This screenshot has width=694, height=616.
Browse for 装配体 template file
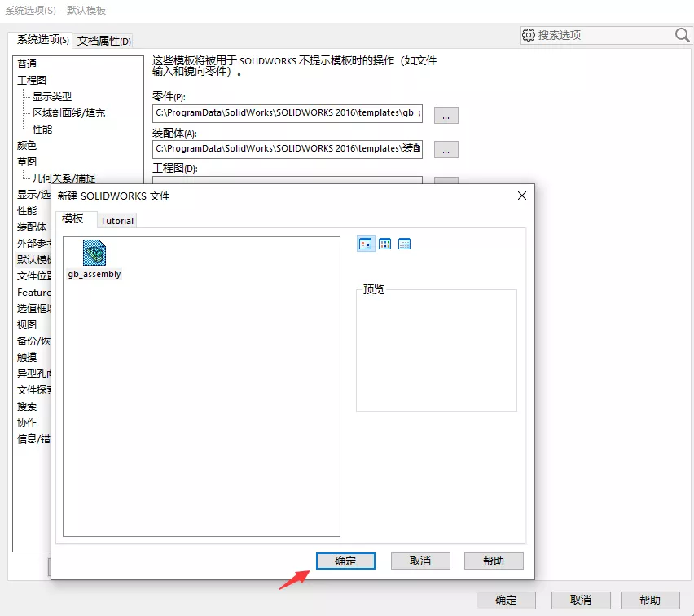(446, 150)
